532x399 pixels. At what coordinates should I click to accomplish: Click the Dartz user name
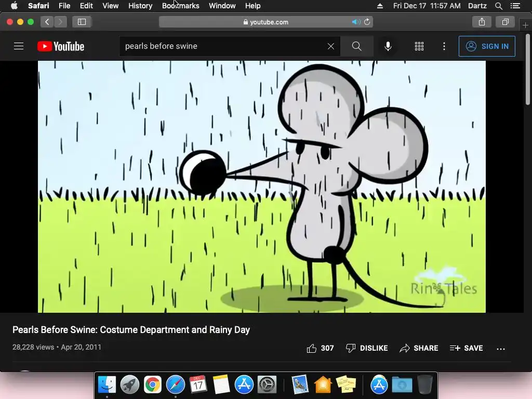[477, 6]
